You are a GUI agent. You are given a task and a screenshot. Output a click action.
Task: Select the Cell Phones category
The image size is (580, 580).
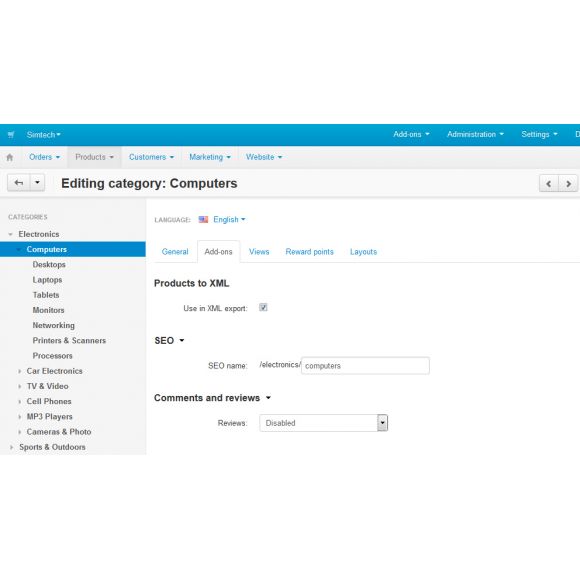point(49,401)
